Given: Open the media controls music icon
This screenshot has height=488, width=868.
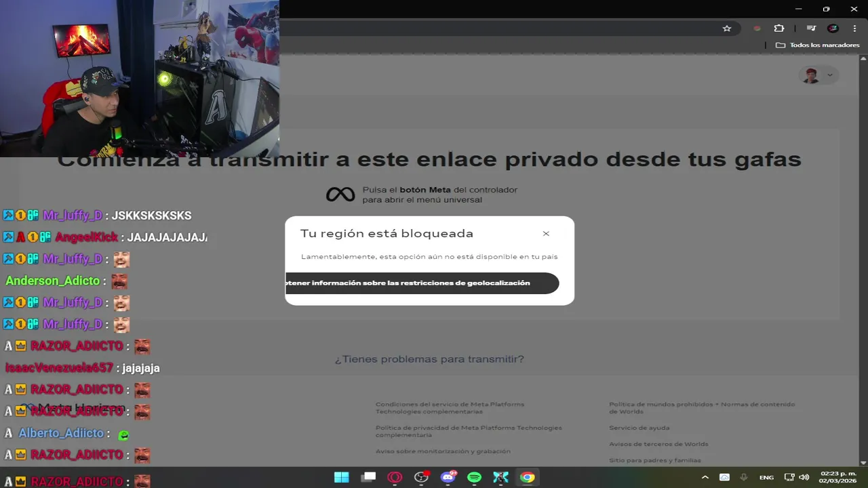Looking at the screenshot, I should pos(811,28).
